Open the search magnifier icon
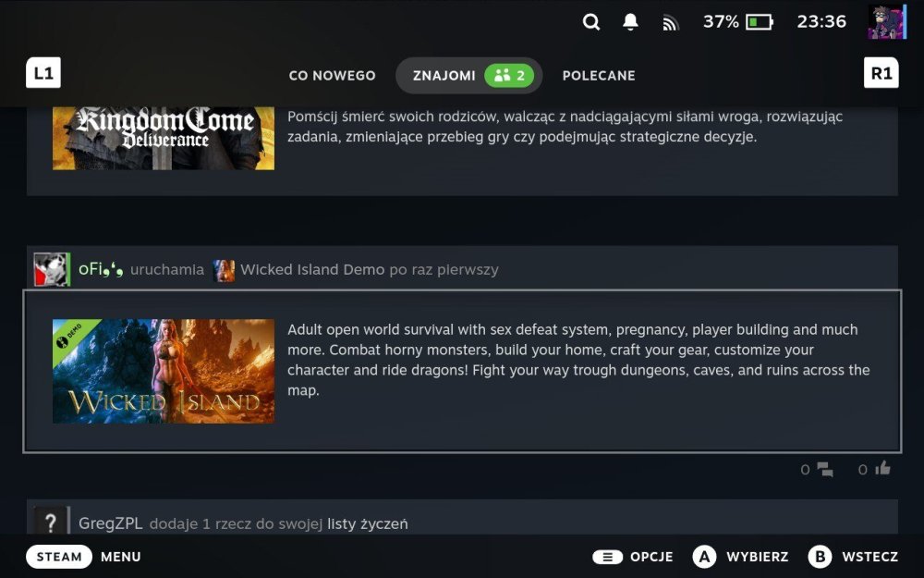 [591, 22]
